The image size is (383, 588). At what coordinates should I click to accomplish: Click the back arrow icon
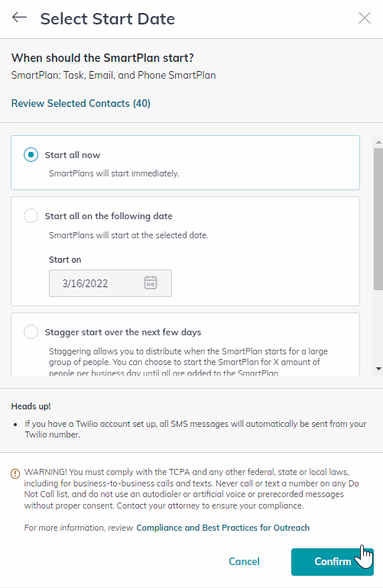click(19, 18)
